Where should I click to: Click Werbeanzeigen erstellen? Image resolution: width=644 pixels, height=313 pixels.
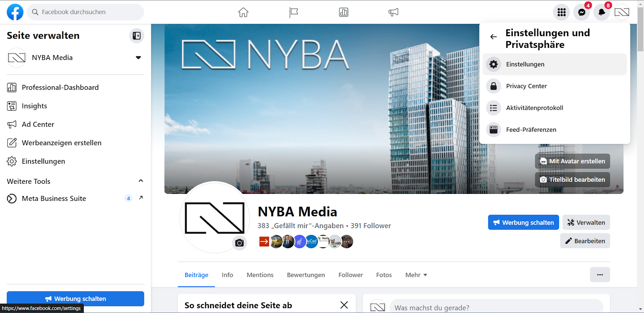75,143
